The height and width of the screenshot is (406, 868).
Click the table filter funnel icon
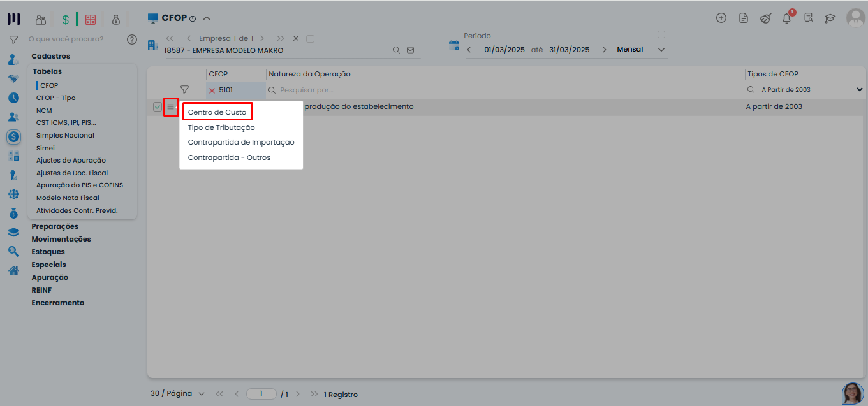pyautogui.click(x=184, y=90)
